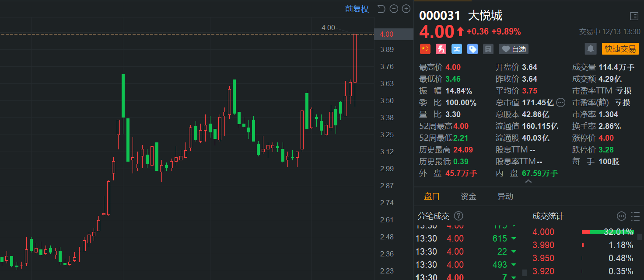This screenshot has width=644, height=280.
Task: Click the China flag market icon
Action: [x=425, y=49]
